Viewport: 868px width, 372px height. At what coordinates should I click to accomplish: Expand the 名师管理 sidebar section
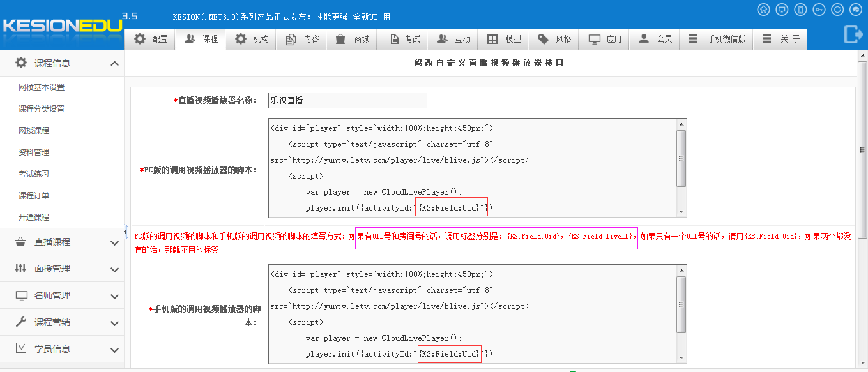click(114, 296)
